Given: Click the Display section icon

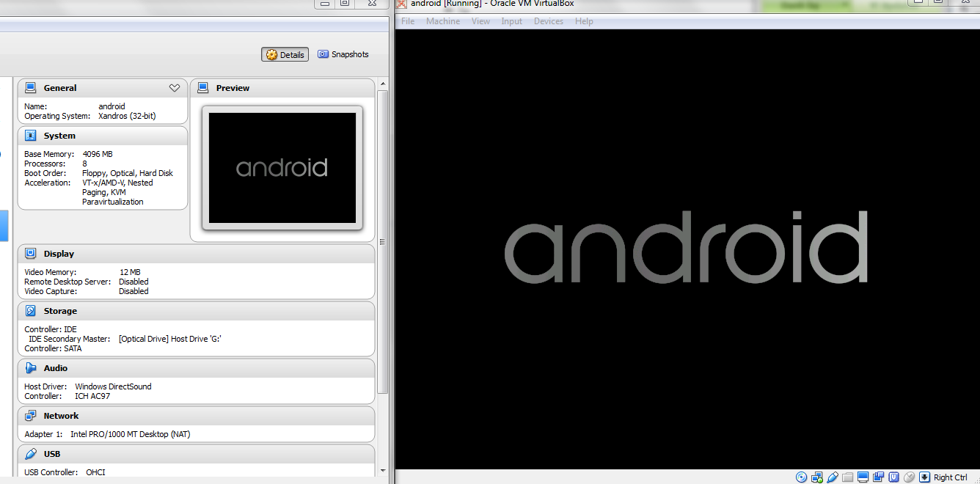Looking at the screenshot, I should click(x=30, y=254).
